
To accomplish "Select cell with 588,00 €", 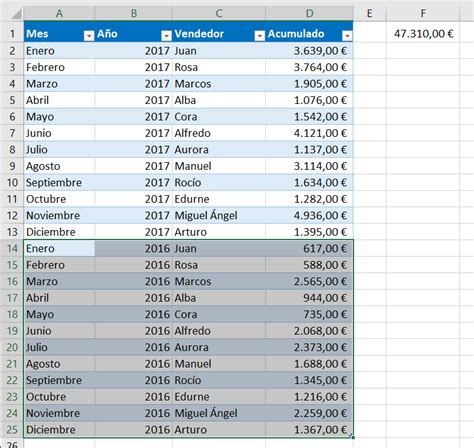I will click(309, 265).
